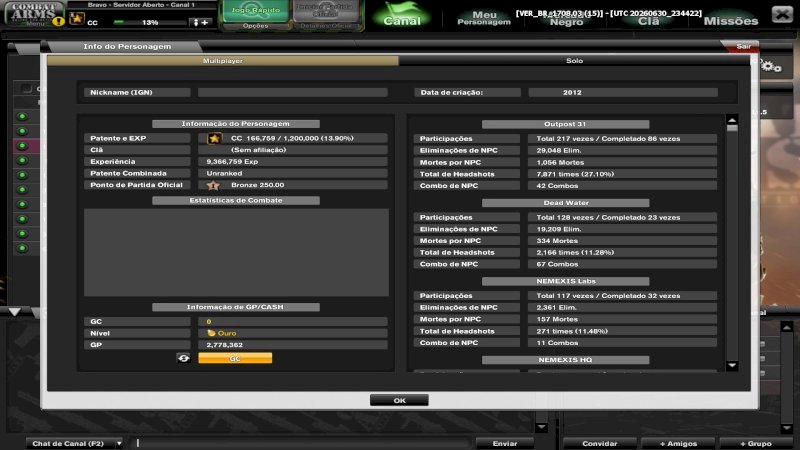This screenshot has height=450, width=800.
Task: Refresh GC balance with the circular arrows icon
Action: [x=184, y=358]
